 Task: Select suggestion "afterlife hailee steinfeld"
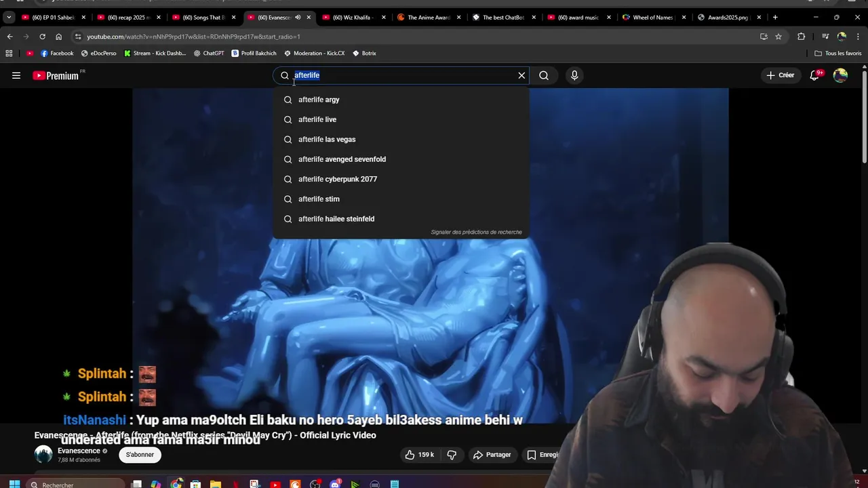click(401, 219)
